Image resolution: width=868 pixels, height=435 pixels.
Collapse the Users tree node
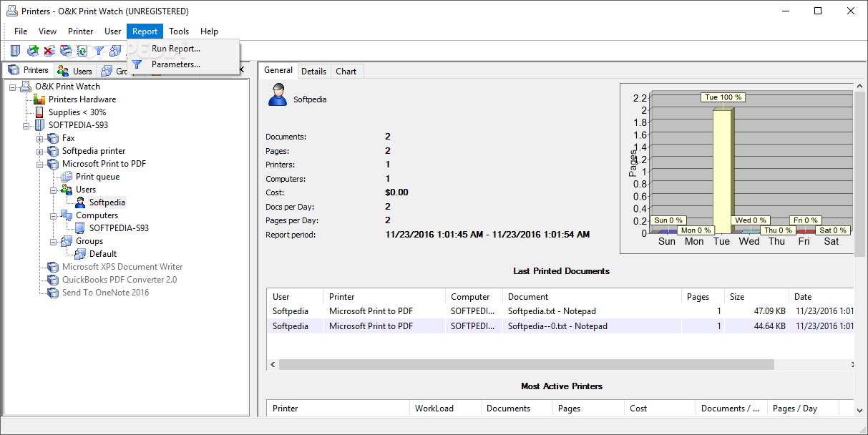(x=54, y=190)
